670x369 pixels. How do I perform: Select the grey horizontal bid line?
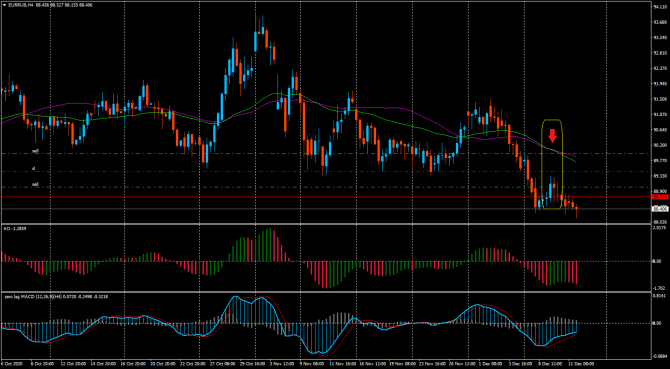(326, 209)
